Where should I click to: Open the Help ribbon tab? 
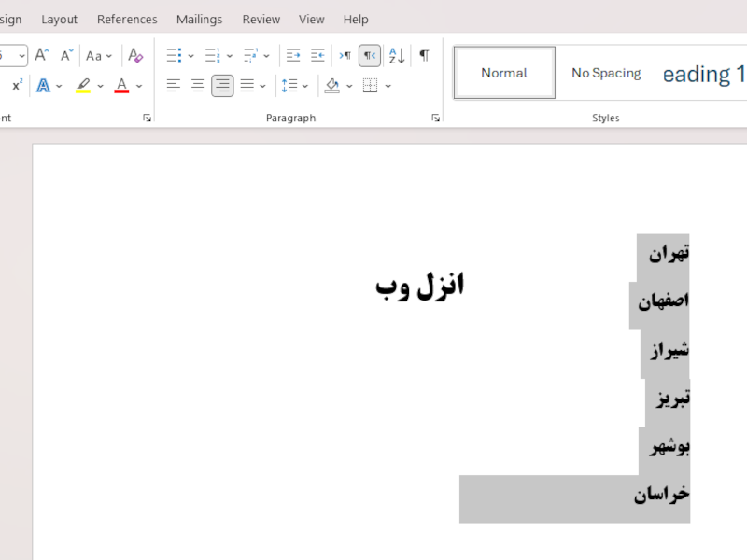(x=356, y=20)
